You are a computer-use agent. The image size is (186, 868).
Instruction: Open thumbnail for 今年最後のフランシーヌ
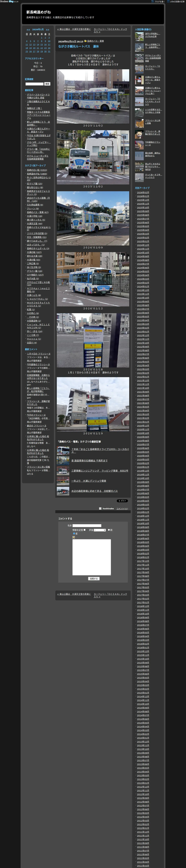point(139,145)
